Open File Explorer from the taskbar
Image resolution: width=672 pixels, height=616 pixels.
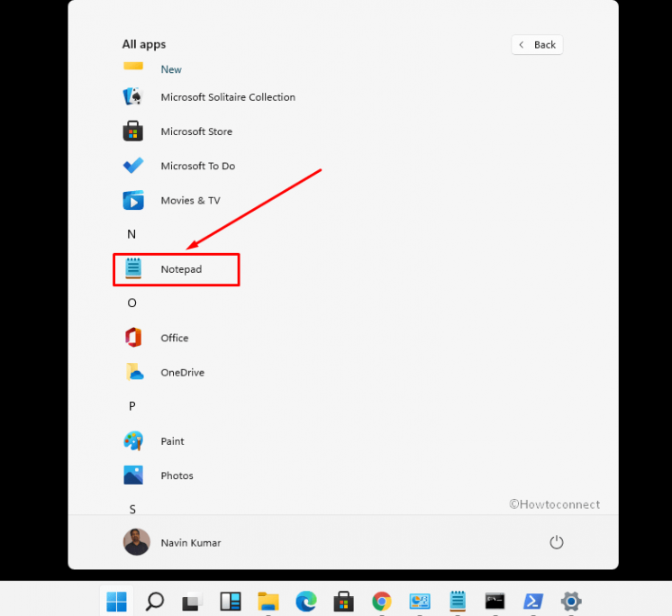(x=268, y=602)
